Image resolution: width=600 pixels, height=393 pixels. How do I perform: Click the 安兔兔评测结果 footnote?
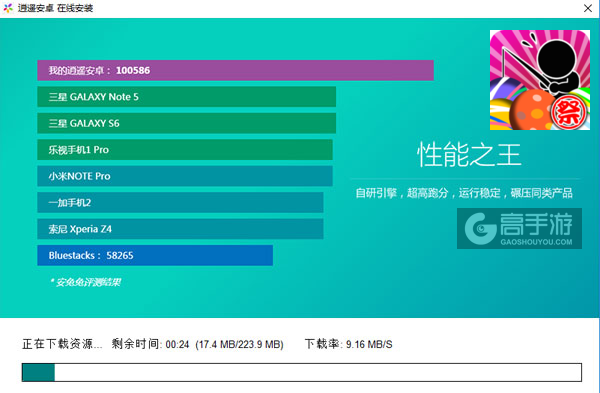85,282
